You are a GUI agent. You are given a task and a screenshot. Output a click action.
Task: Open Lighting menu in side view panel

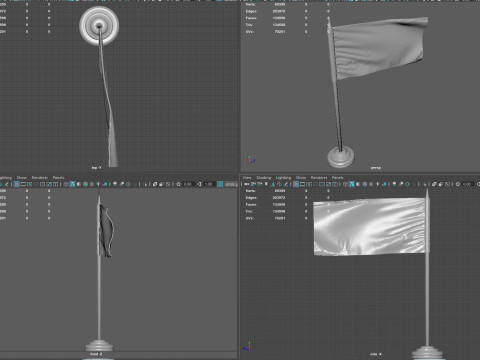coord(283,177)
